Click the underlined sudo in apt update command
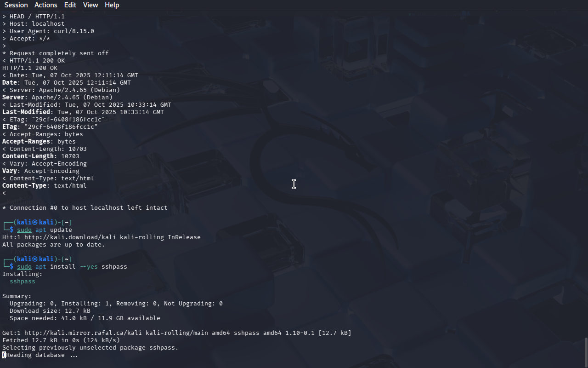588x368 pixels. click(x=24, y=230)
